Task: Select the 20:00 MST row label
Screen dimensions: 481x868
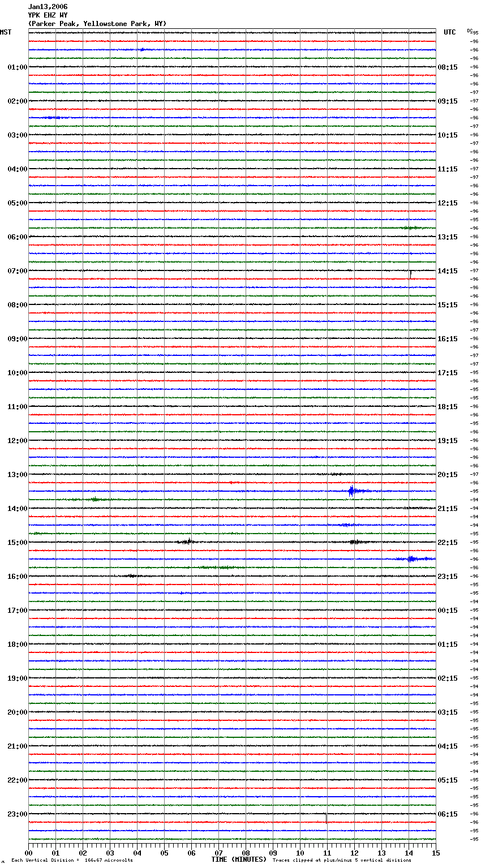Action: (18, 712)
